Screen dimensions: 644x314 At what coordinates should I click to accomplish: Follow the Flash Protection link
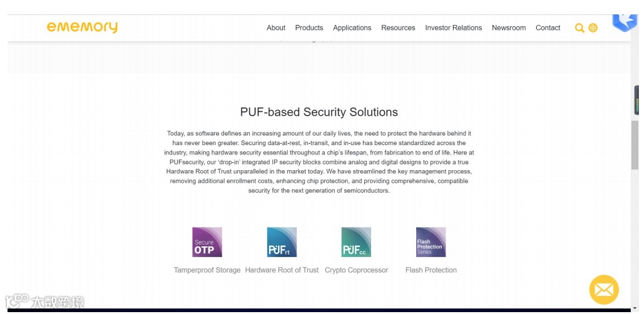(431, 270)
